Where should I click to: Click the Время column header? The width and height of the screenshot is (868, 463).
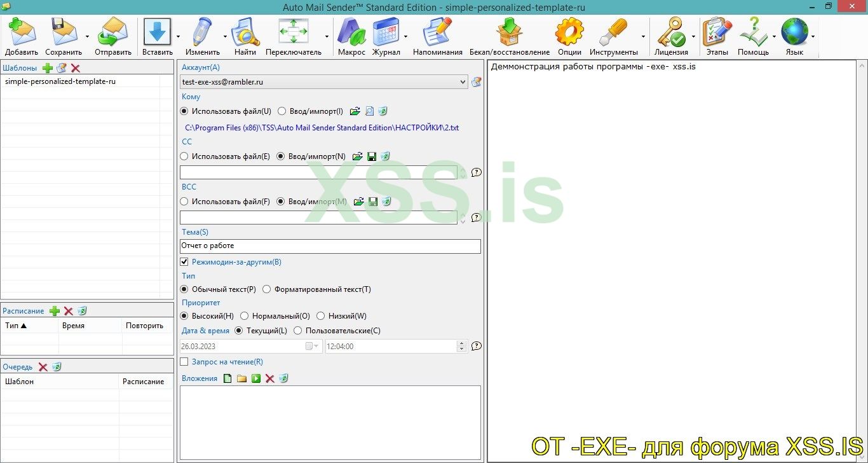click(x=90, y=326)
